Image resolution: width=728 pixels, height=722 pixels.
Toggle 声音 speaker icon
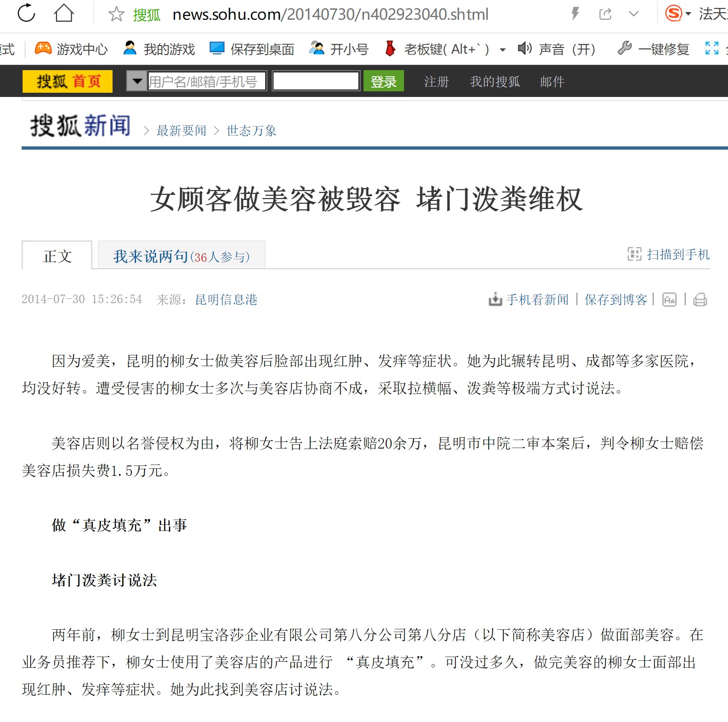pos(525,48)
